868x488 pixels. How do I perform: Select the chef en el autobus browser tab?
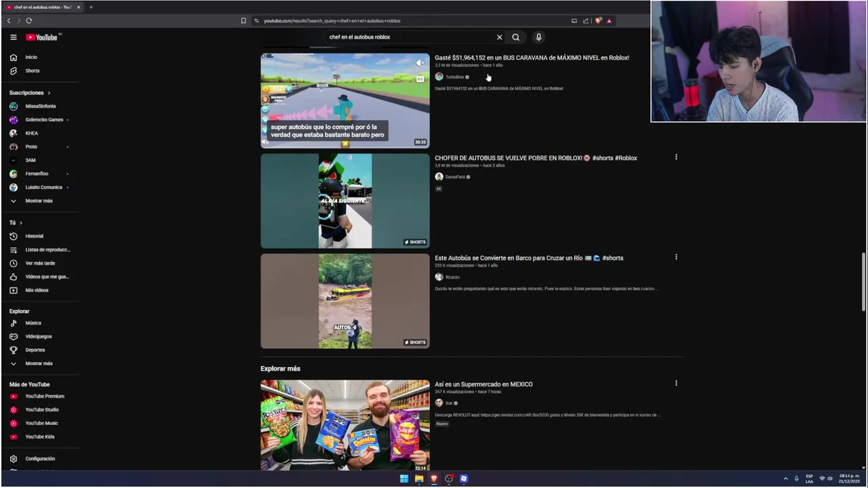42,7
